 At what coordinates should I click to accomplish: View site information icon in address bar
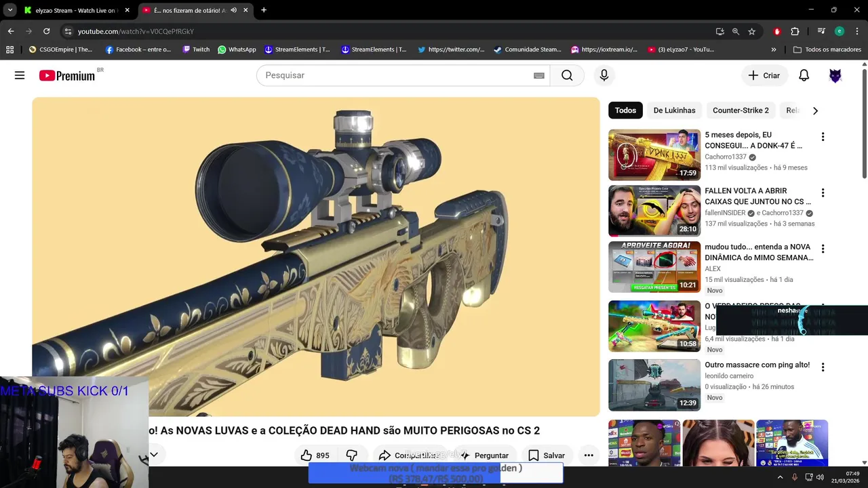coord(67,31)
